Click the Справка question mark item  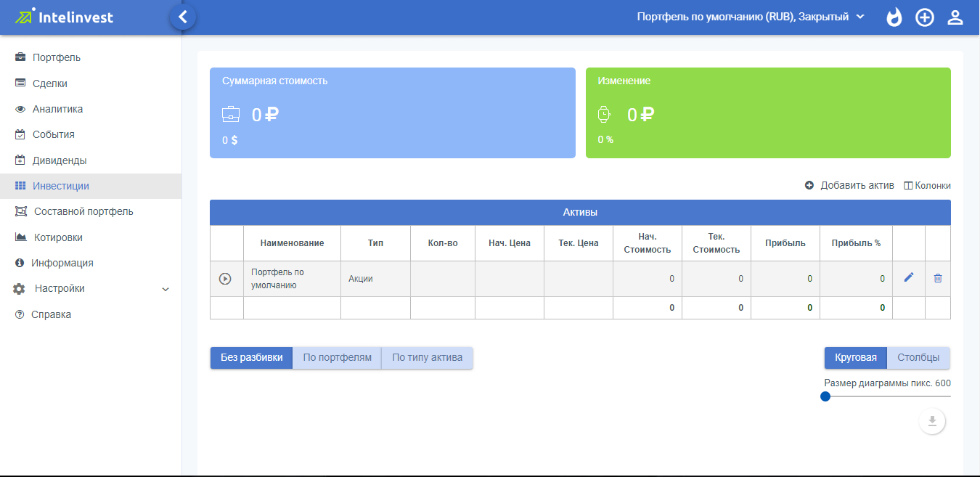tap(51, 314)
